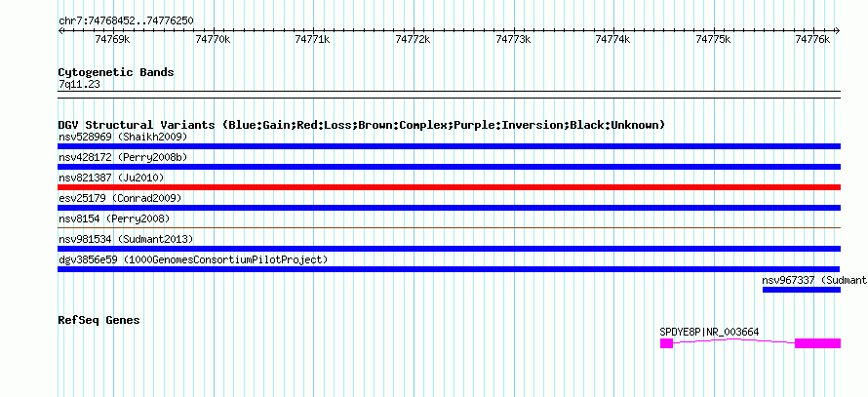Open variant nsv528969 (Shaikh2009) label

(123, 137)
